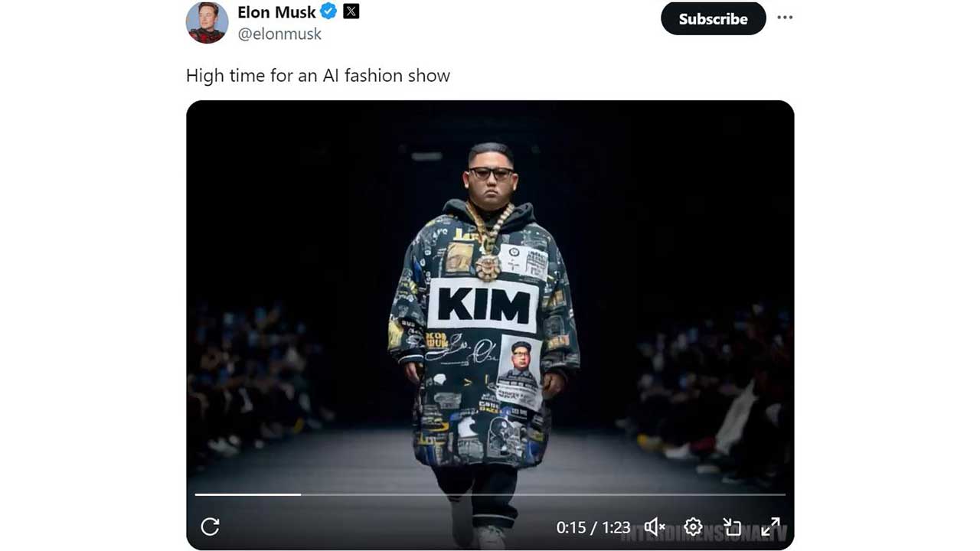Click the 'High time for an AI fashion show' text
Image resolution: width=980 pixels, height=551 pixels.
318,76
